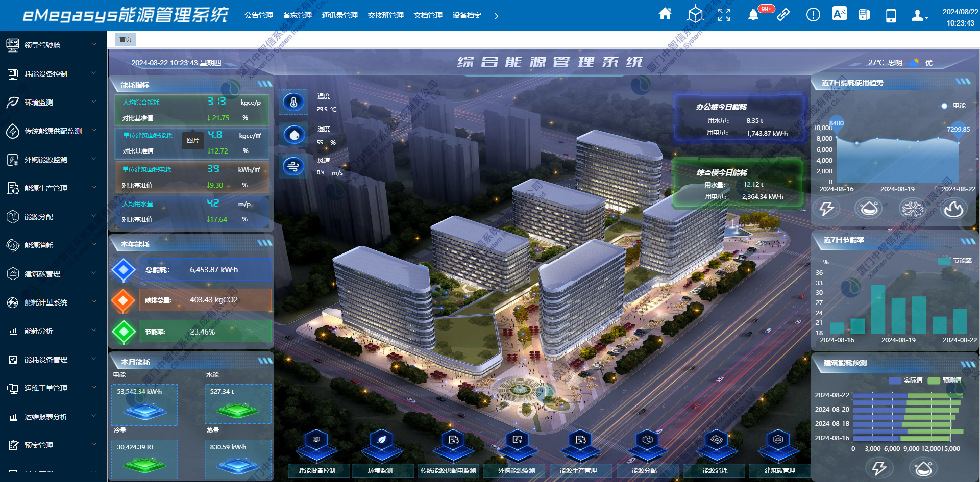Screen dimensions: 980x482
Task: Select electricity lightning icon under 7-day trend
Action: click(x=827, y=208)
